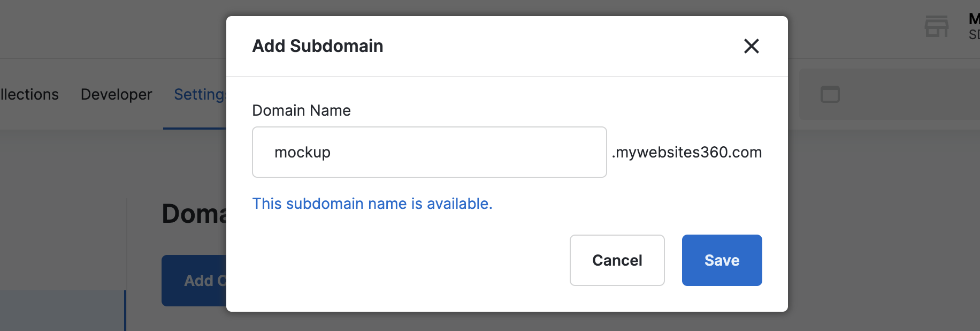
Task: Click into the Domain Name input field
Action: point(429,152)
